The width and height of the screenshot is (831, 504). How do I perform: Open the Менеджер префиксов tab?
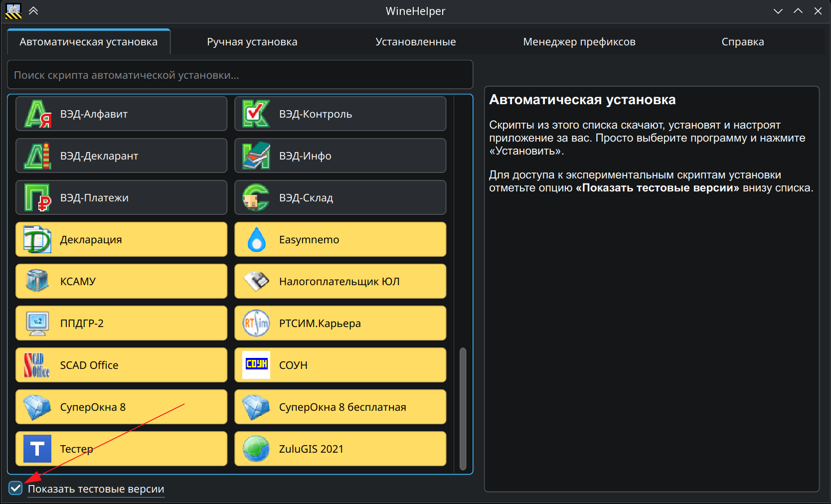coord(579,42)
